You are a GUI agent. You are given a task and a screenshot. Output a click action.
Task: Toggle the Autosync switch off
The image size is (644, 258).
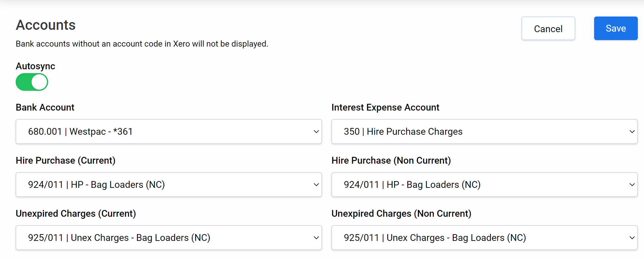tap(32, 82)
